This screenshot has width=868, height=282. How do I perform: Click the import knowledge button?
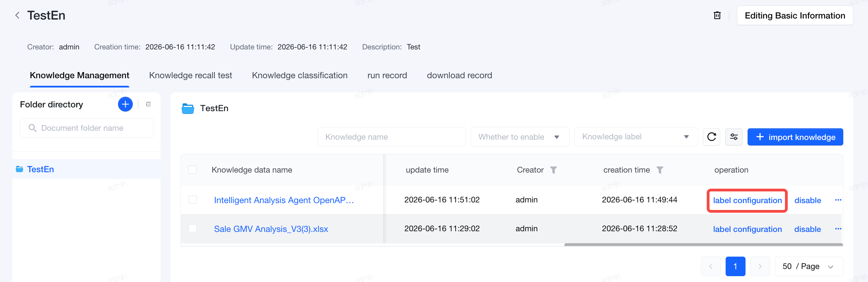coord(795,137)
